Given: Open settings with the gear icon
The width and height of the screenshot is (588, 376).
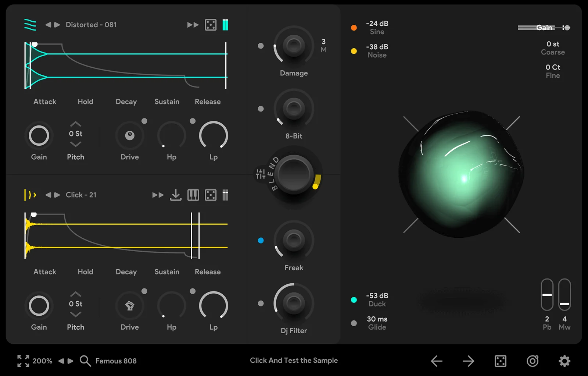Looking at the screenshot, I should [564, 361].
